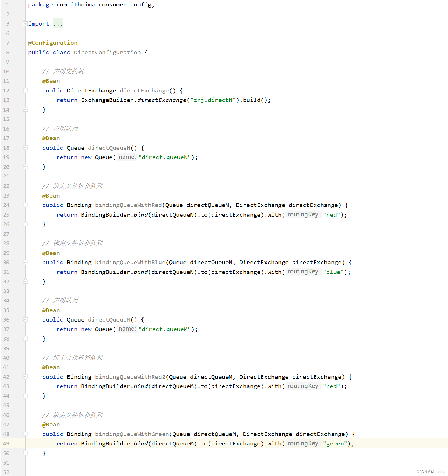
Task: Collapse directQueueN method at line 18
Action: [x=26, y=148]
